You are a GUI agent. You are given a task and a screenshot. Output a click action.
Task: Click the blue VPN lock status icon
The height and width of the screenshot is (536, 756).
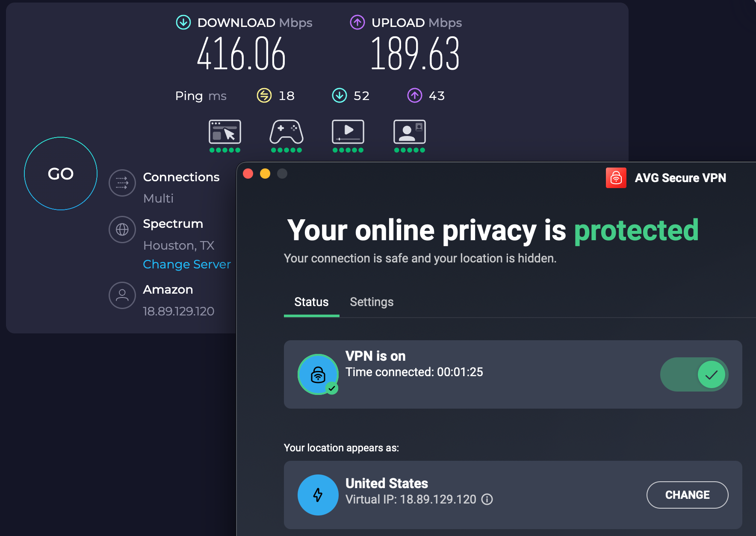318,374
